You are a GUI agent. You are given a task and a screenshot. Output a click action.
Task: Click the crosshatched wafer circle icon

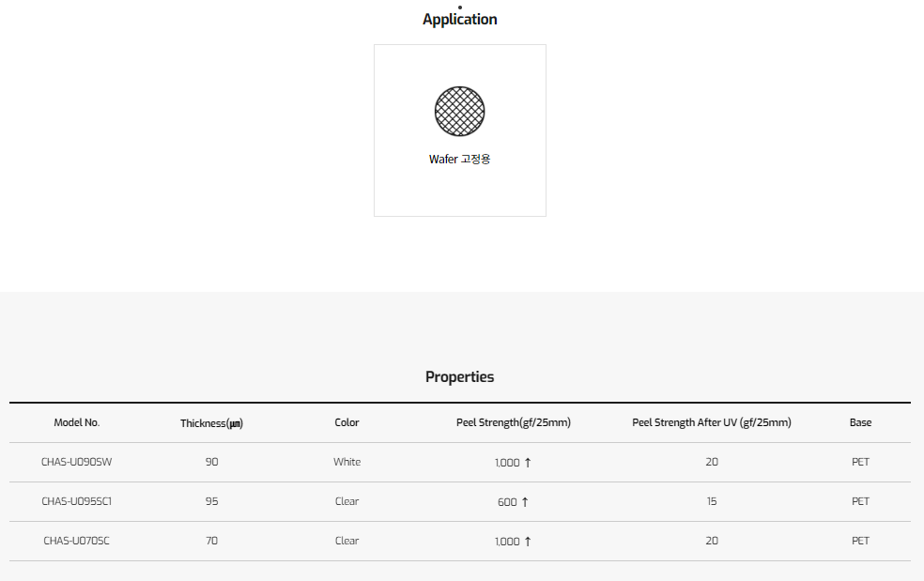point(459,111)
